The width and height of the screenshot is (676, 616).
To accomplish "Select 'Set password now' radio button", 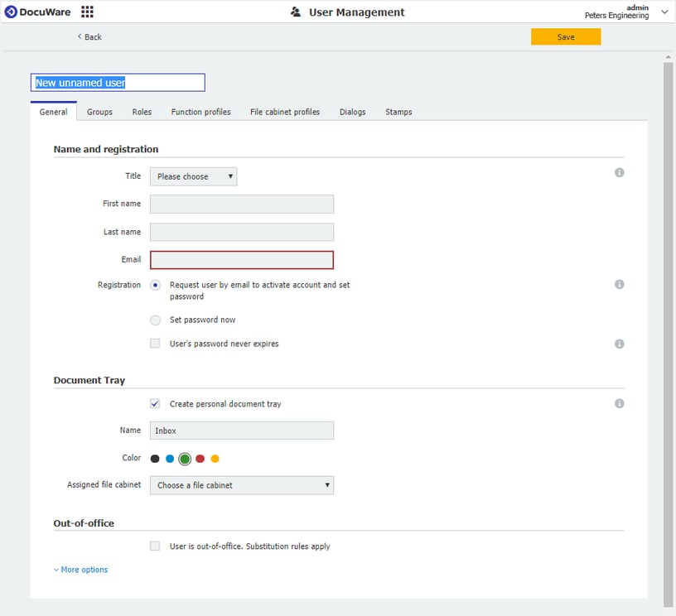I will click(x=155, y=320).
